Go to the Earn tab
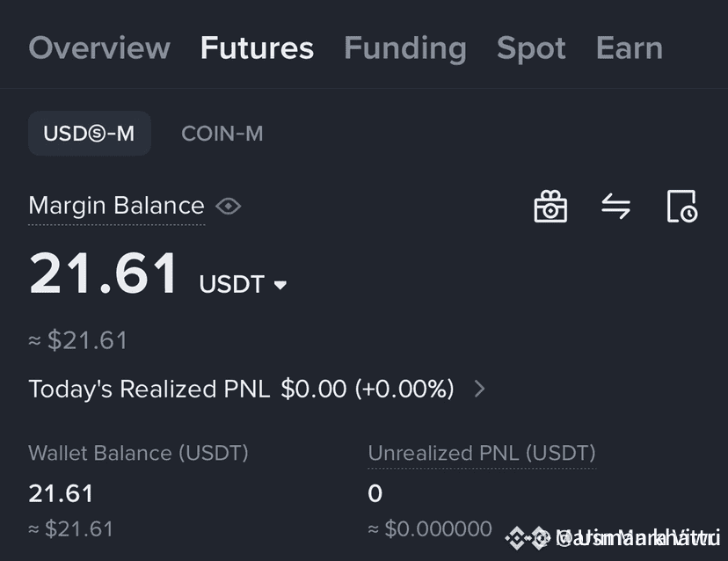Image resolution: width=728 pixels, height=561 pixels. 630,47
